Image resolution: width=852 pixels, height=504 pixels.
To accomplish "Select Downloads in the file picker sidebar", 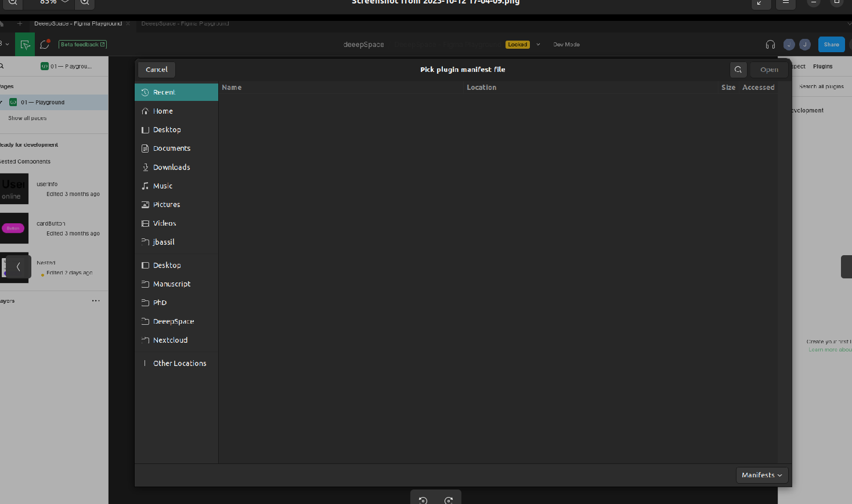I will (171, 167).
